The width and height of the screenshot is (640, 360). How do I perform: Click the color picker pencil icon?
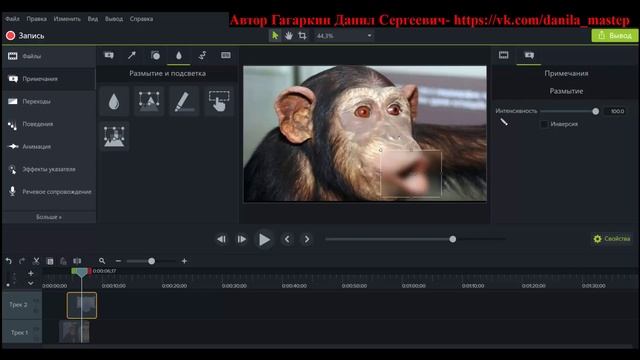point(504,122)
